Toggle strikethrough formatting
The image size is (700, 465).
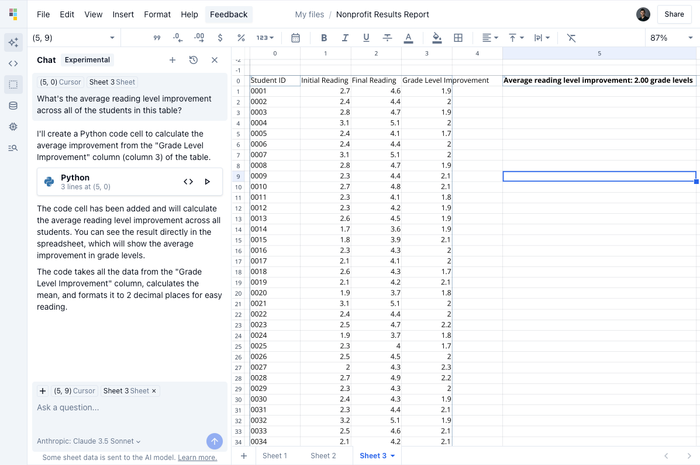(387, 38)
